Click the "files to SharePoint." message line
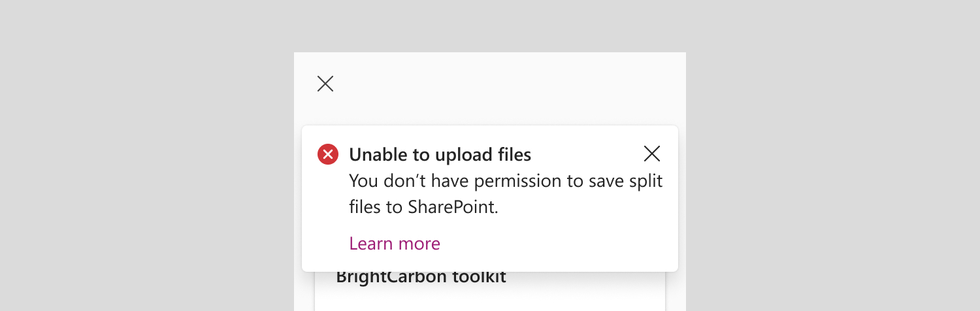Viewport: 980px width, 311px height. pyautogui.click(x=423, y=207)
